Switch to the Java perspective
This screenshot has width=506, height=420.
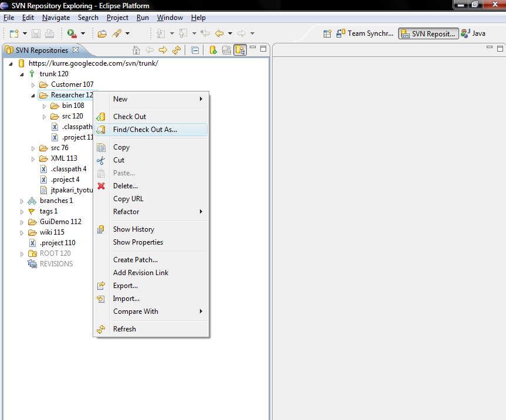(473, 33)
